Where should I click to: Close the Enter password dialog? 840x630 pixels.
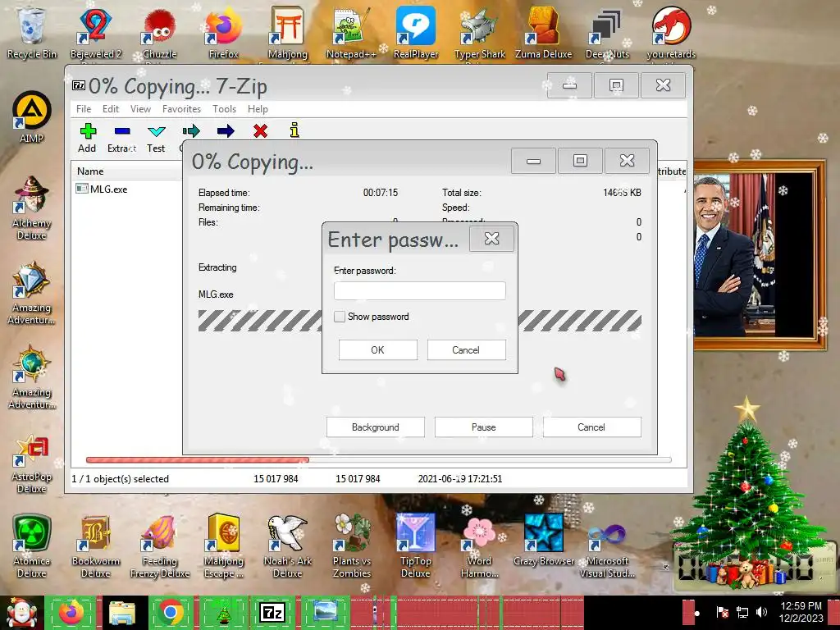tap(491, 239)
